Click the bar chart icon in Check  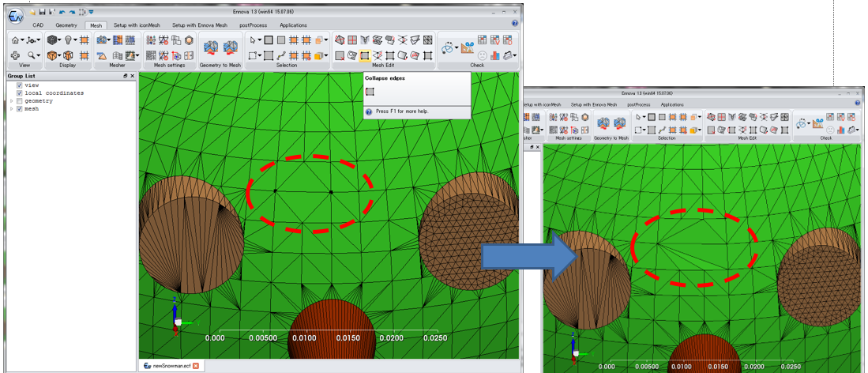(x=495, y=55)
